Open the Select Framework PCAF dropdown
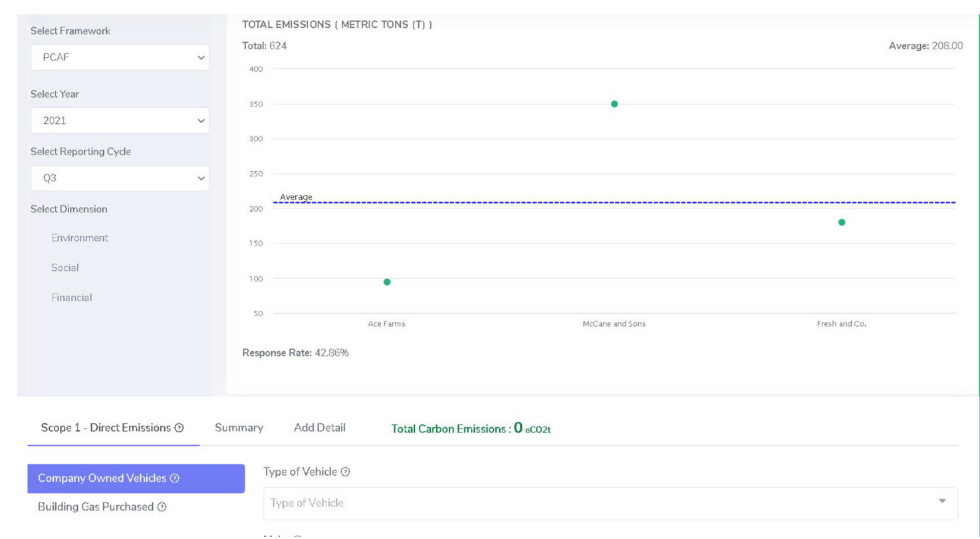980x539 pixels. click(120, 58)
